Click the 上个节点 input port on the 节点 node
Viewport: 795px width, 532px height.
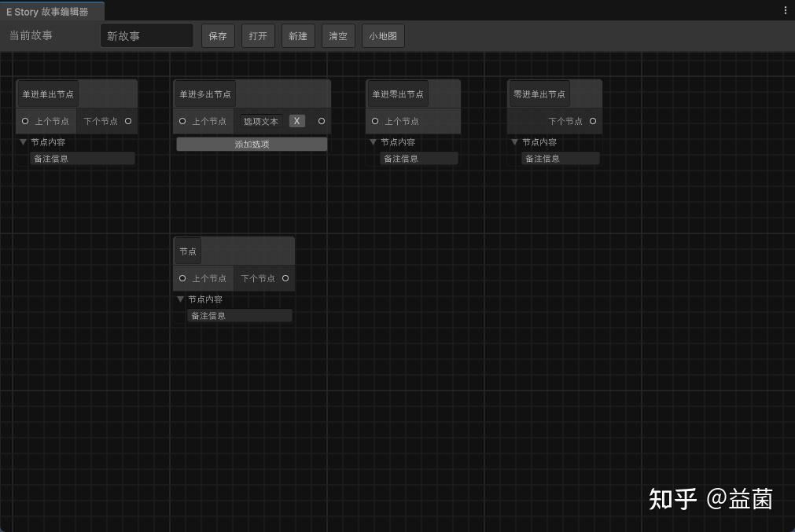tap(182, 278)
